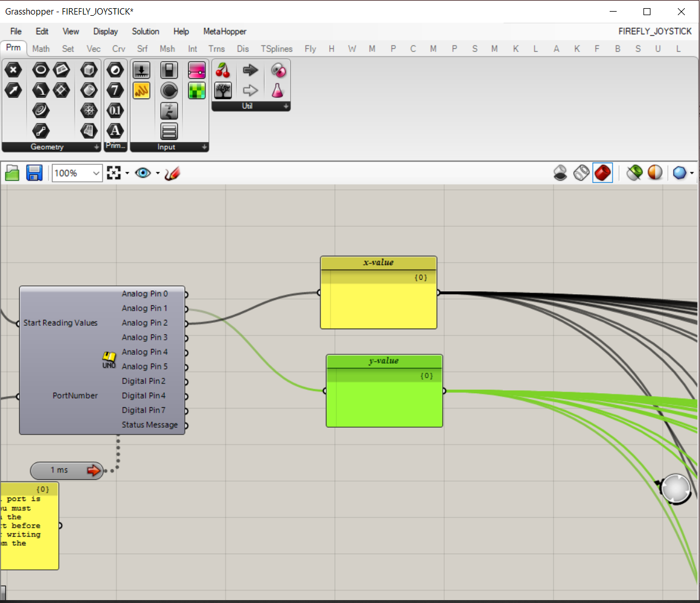Viewport: 700px width, 603px height.
Task: Select the Integer parameter icon
Action: click(115, 90)
